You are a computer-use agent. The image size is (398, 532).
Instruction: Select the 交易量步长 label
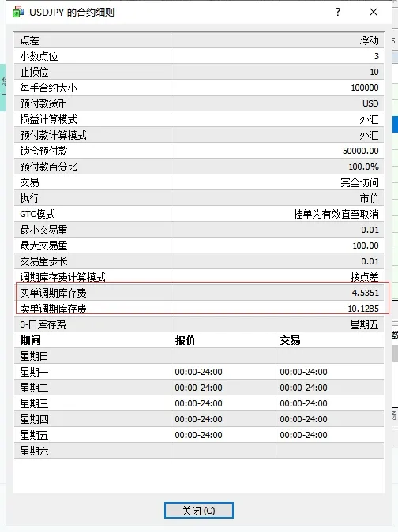43,261
